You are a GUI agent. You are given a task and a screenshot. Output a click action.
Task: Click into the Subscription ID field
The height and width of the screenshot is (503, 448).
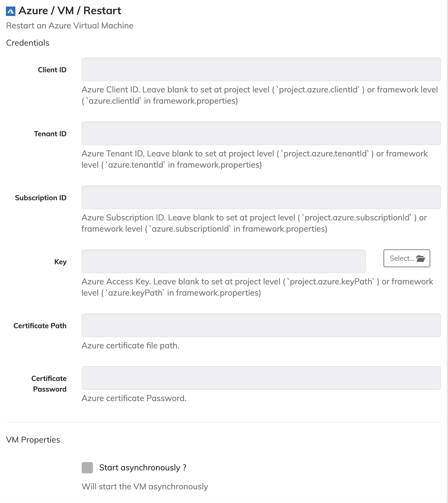click(x=261, y=197)
